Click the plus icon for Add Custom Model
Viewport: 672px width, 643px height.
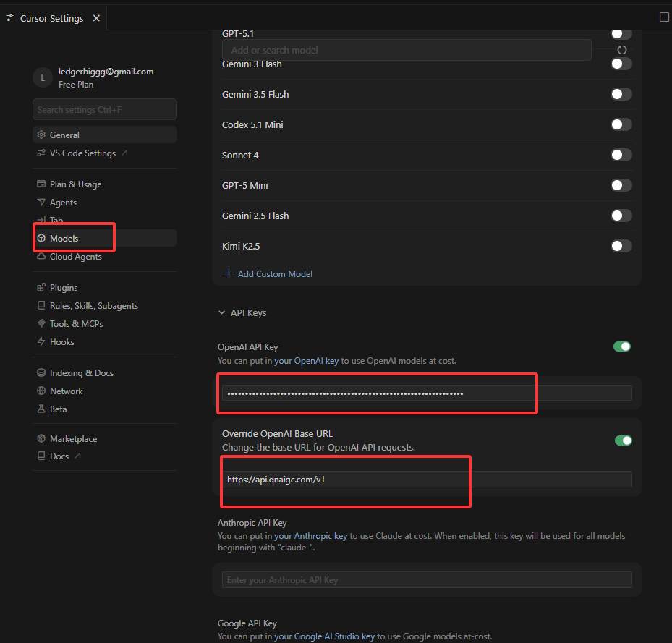229,273
